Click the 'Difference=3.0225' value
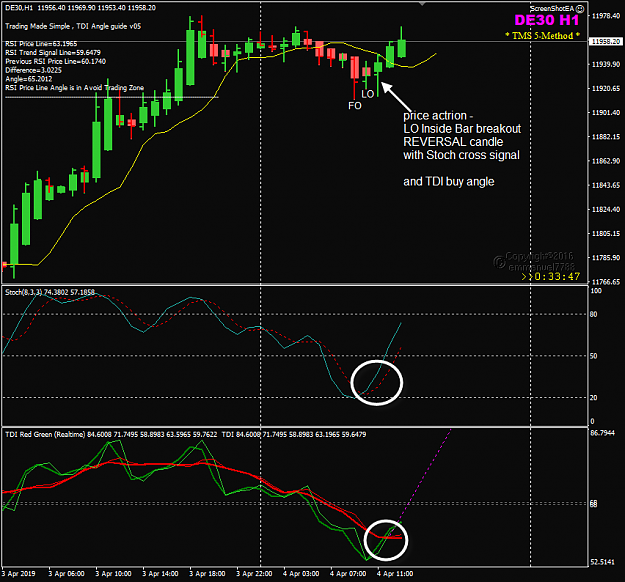This screenshot has width=625, height=582. [x=33, y=70]
